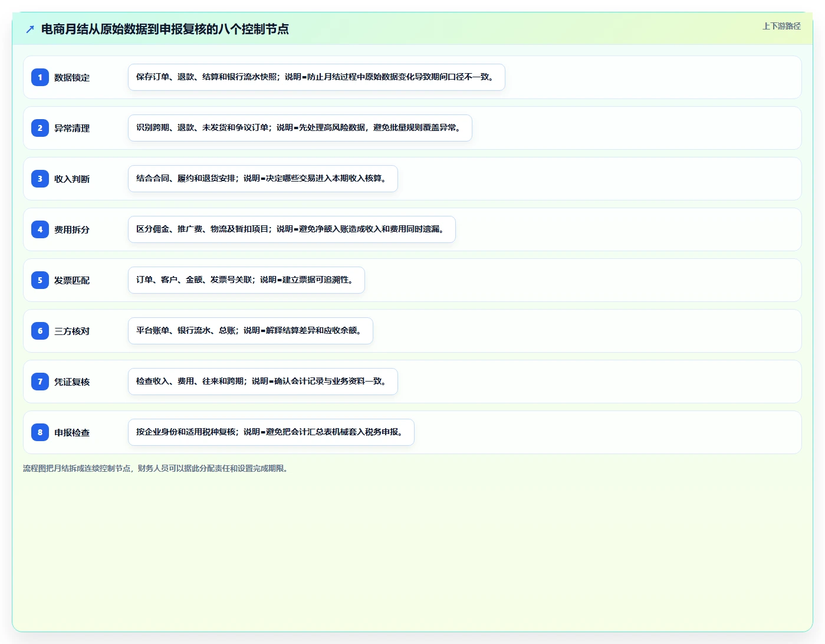Image resolution: width=825 pixels, height=644 pixels.
Task: Click the description box starting 区分佣金、推广费
Action: [292, 229]
